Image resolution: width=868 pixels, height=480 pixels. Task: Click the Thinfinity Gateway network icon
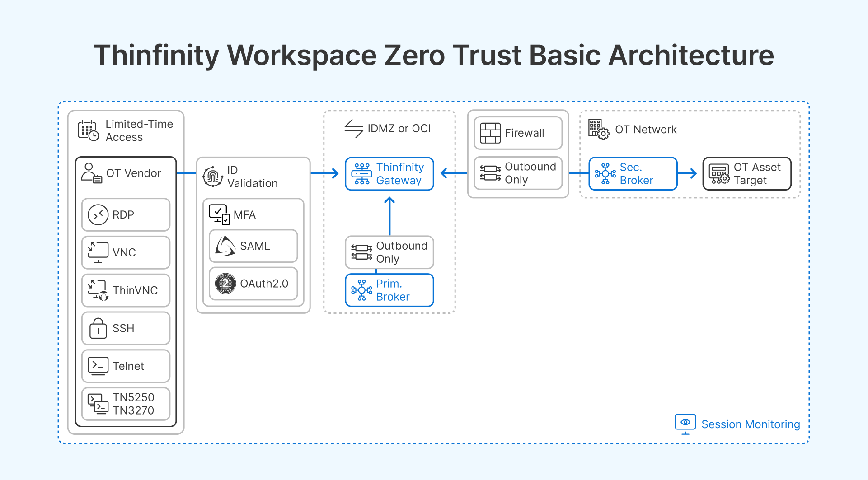361,174
